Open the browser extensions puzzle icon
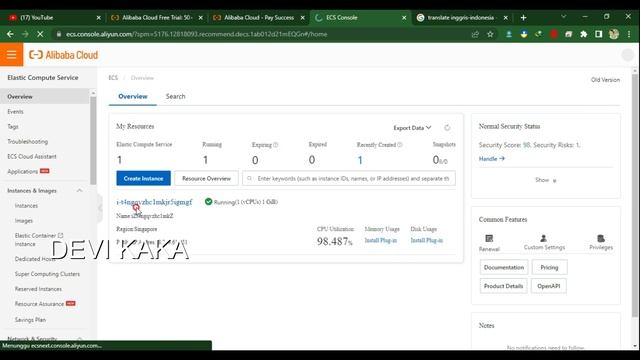The image size is (640, 360). (x=584, y=34)
